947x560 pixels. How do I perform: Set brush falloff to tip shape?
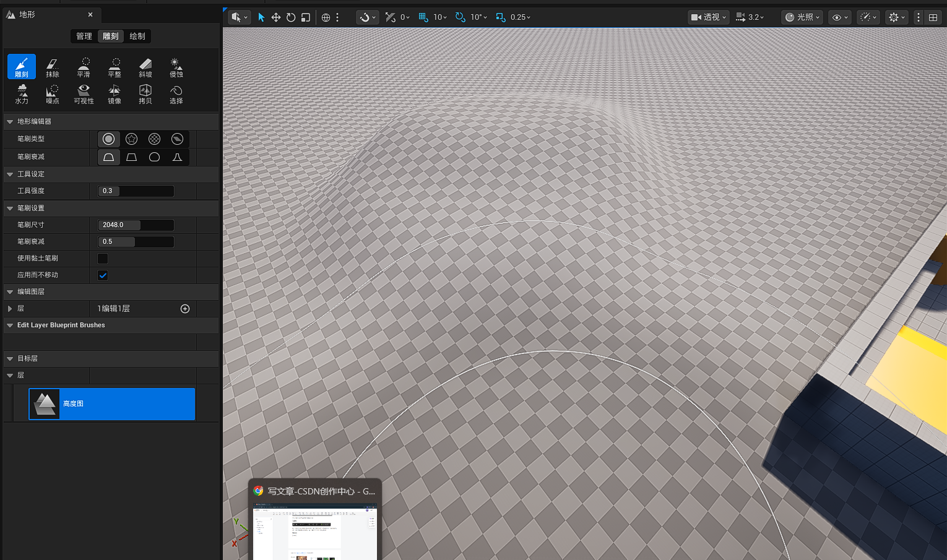178,157
